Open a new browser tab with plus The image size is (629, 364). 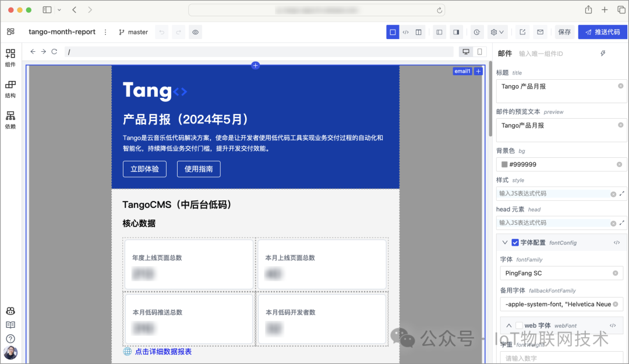coord(605,10)
